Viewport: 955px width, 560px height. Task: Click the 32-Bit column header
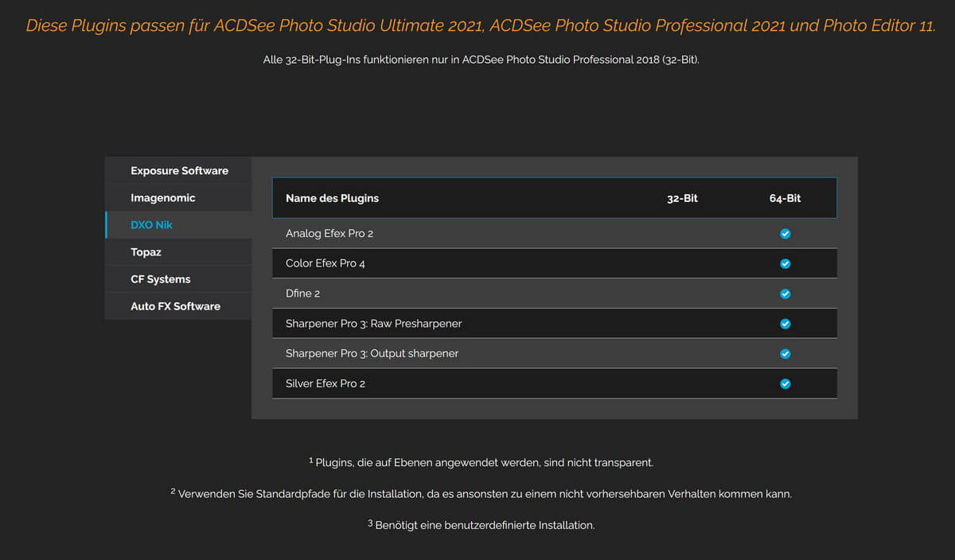coord(682,198)
